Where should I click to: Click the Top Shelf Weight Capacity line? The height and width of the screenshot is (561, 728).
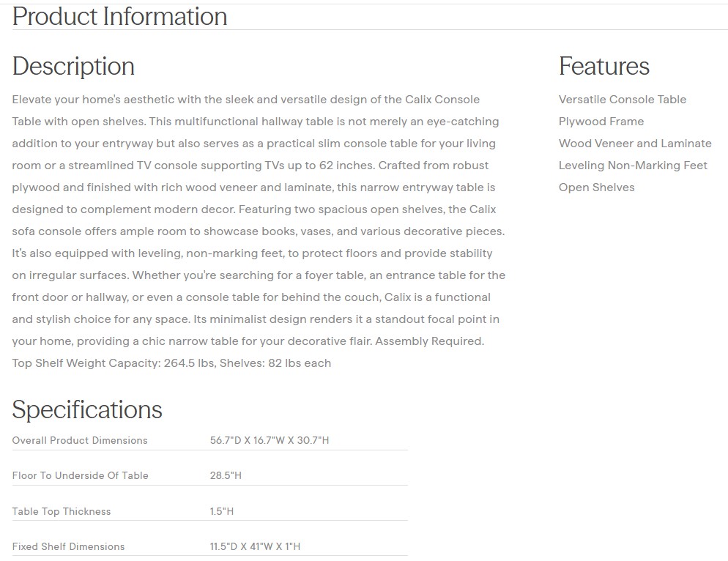click(171, 363)
